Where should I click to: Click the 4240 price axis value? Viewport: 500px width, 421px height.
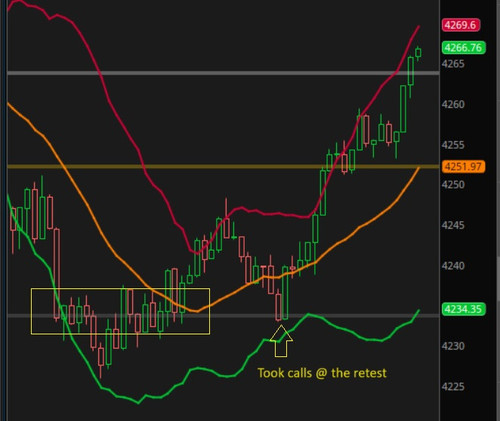453,266
